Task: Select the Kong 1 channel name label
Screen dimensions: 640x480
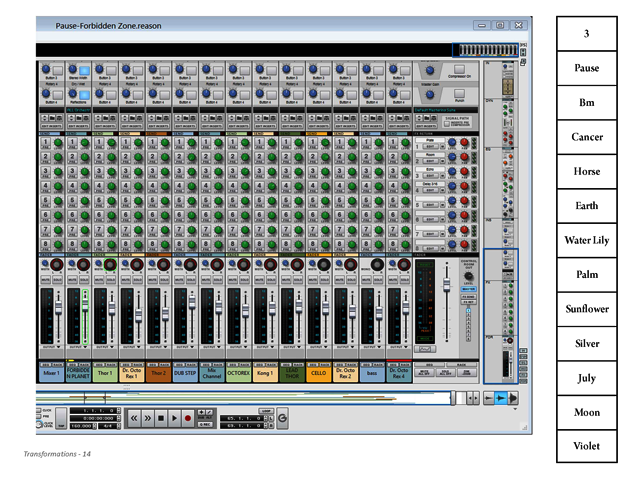Action: pyautogui.click(x=265, y=373)
